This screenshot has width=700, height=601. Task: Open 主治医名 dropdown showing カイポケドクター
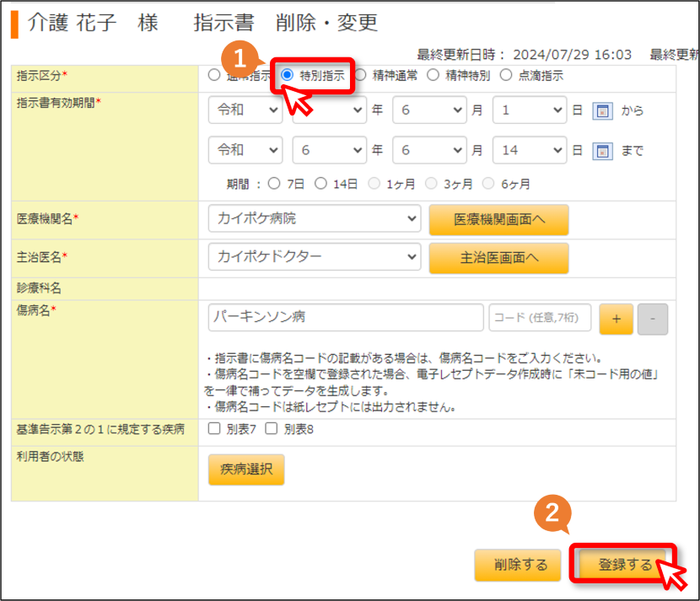point(315,257)
